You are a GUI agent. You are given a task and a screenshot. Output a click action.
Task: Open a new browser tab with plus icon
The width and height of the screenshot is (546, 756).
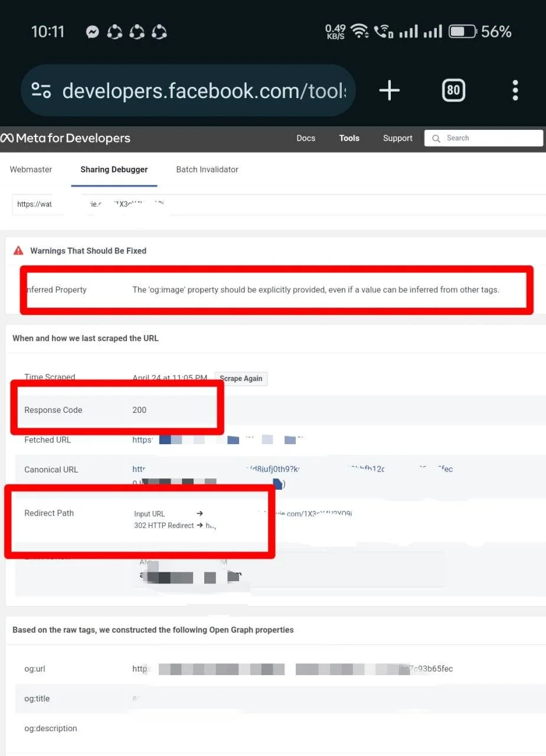[390, 90]
